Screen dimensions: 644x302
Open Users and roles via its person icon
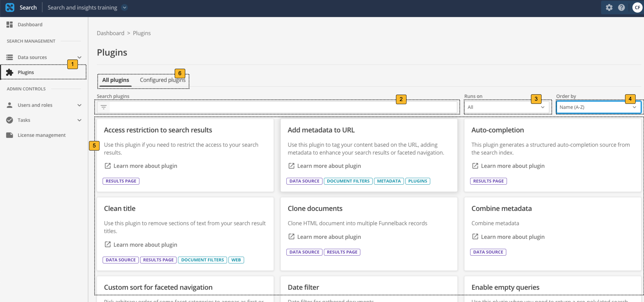(10, 105)
